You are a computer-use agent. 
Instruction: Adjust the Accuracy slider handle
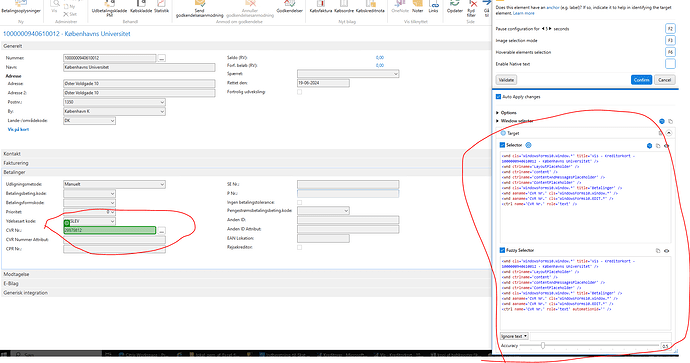click(543, 346)
